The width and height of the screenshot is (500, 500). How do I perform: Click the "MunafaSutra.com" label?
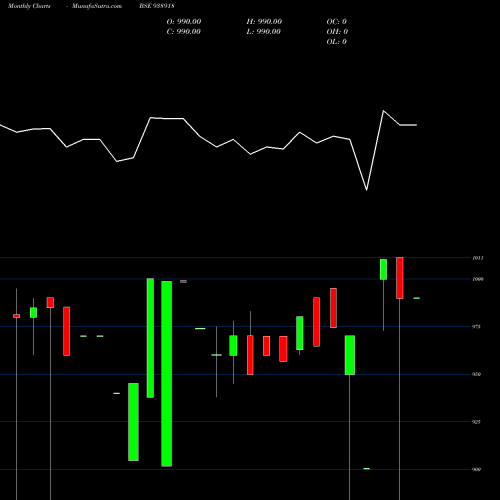tap(97, 6)
